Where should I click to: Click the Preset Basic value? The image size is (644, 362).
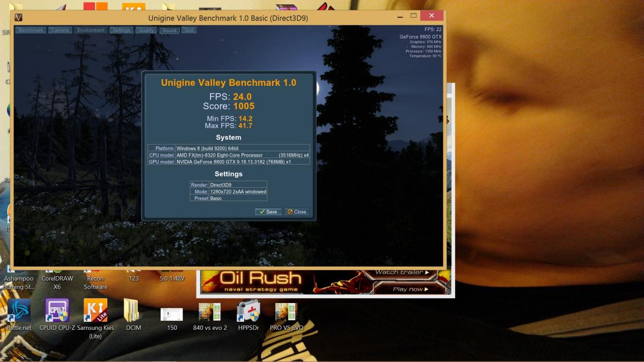216,198
